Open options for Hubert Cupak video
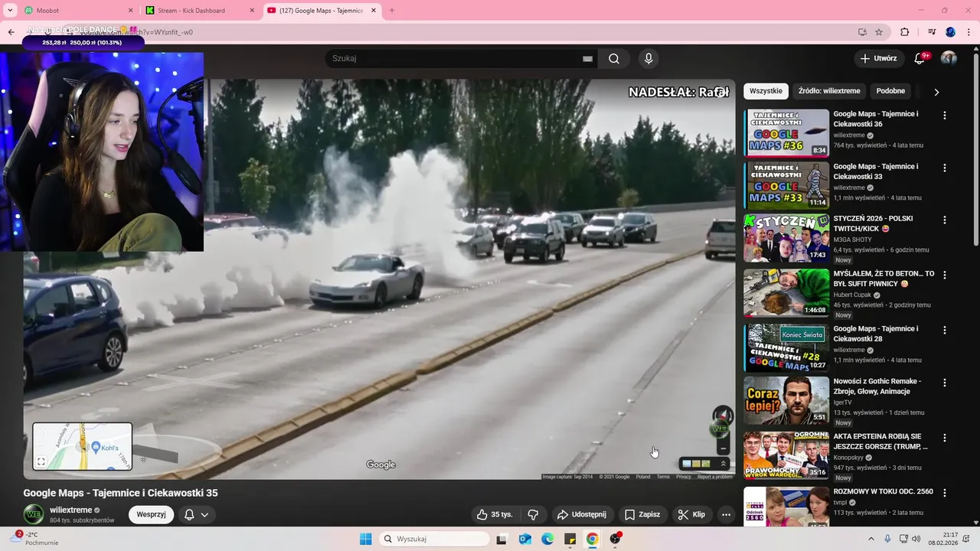Viewport: 980px width, 551px height. tap(944, 275)
